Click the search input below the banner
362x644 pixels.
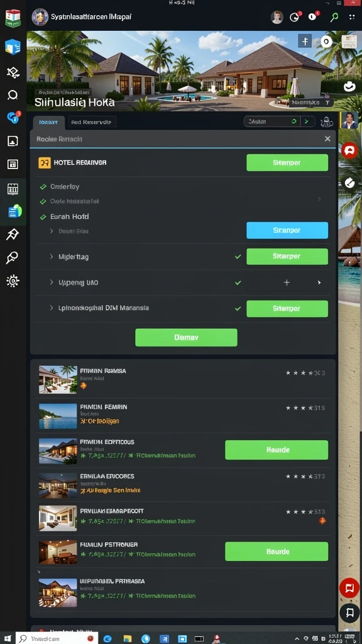pyautogui.click(x=272, y=121)
